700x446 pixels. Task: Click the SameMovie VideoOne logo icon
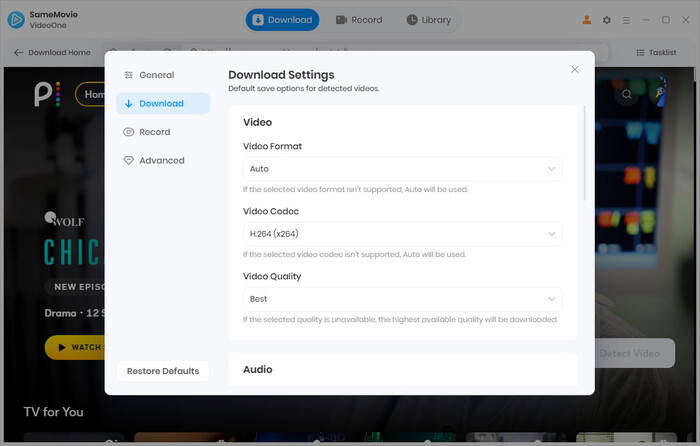[16, 20]
